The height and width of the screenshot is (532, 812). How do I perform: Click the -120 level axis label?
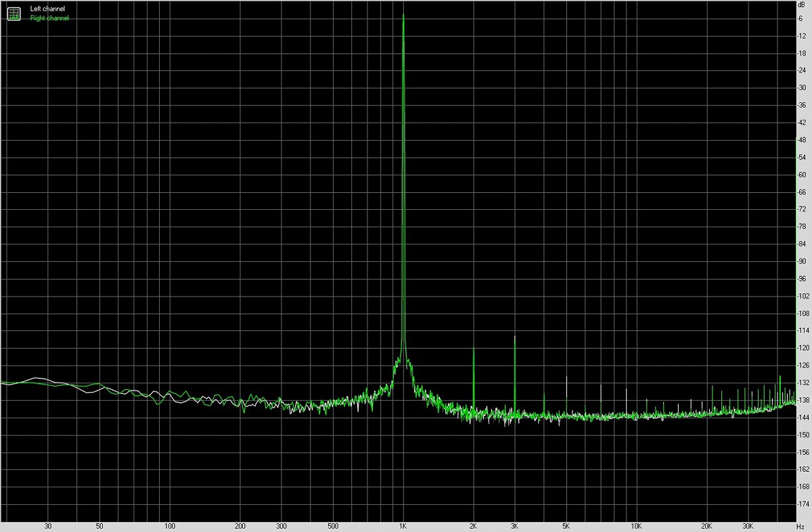pyautogui.click(x=804, y=348)
